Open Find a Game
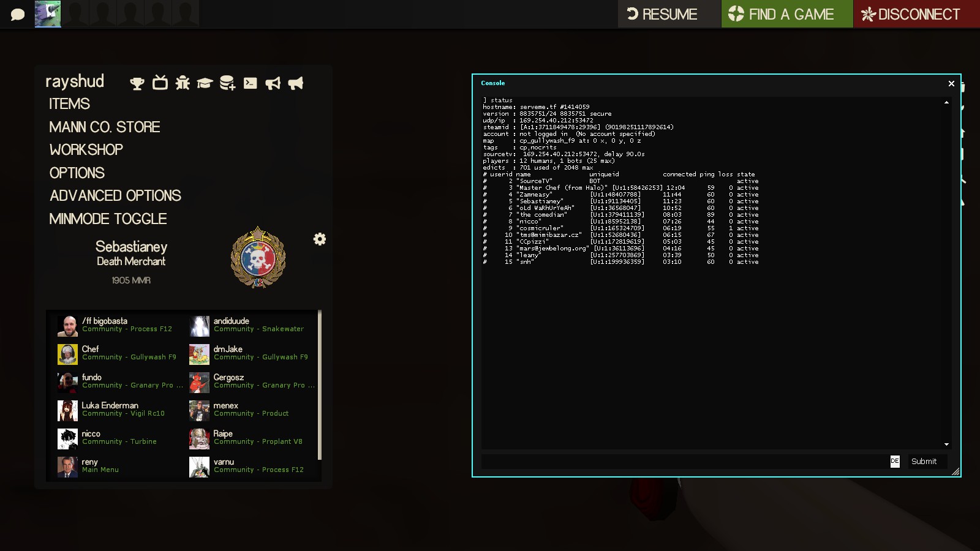The height and width of the screenshot is (551, 980). point(787,14)
